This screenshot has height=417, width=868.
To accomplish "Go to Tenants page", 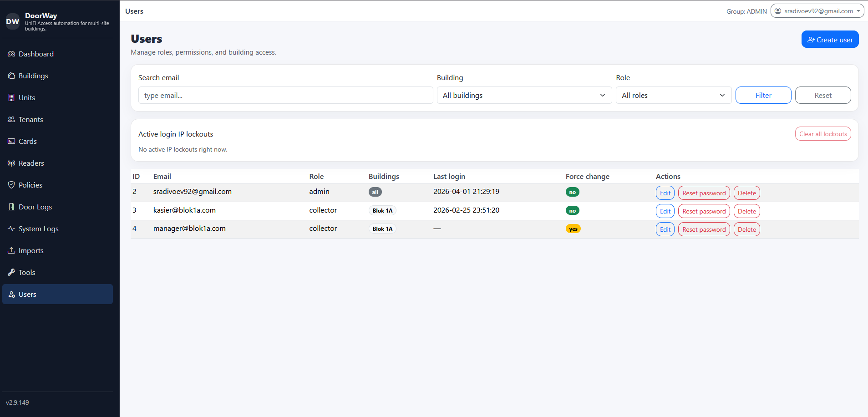I will point(30,119).
